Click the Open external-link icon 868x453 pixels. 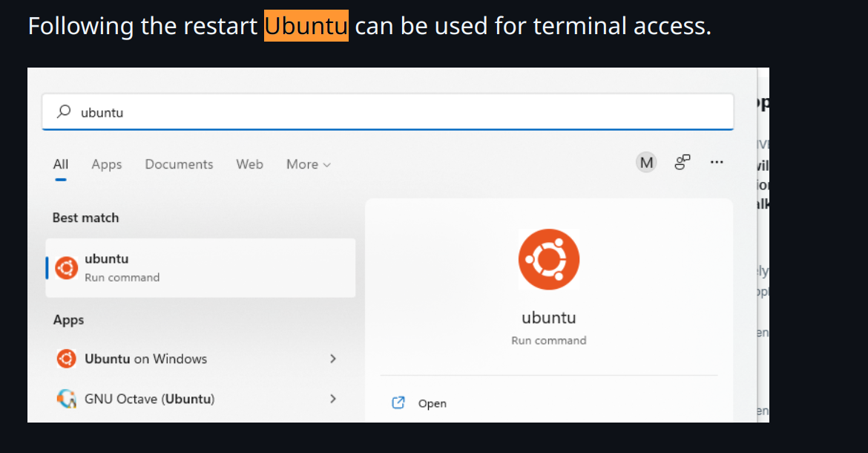pos(398,403)
